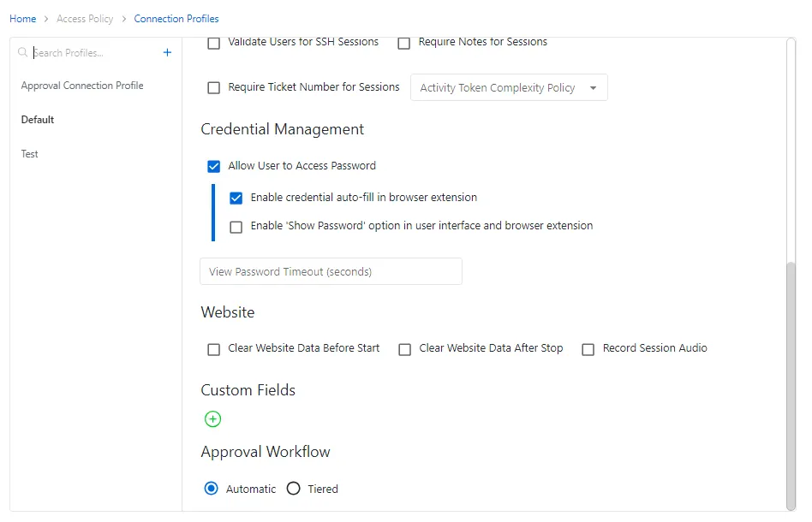Image resolution: width=812 pixels, height=522 pixels.
Task: Focus the Search Profiles field
Action: coord(93,53)
